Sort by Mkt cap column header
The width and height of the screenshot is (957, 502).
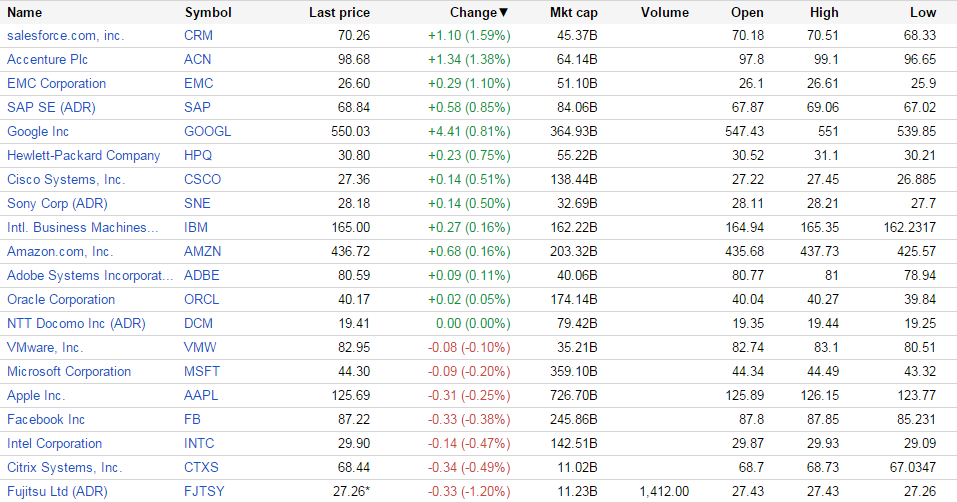(x=573, y=13)
